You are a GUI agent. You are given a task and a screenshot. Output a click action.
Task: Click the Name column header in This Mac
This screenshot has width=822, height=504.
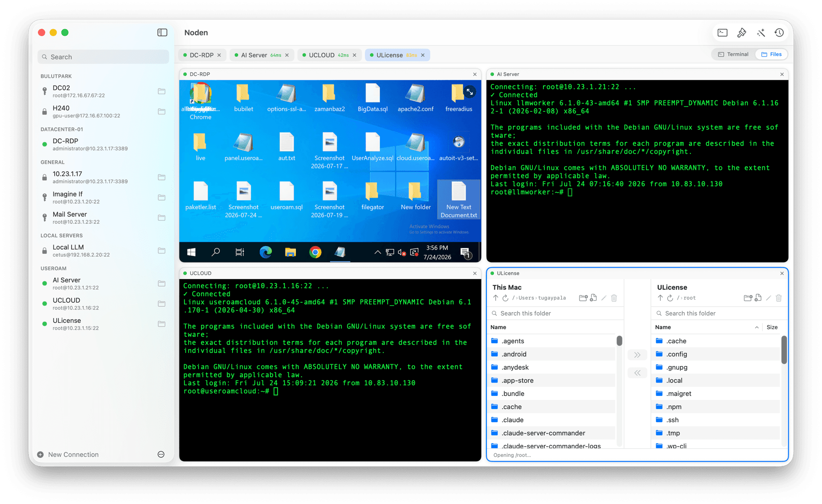pos(498,327)
